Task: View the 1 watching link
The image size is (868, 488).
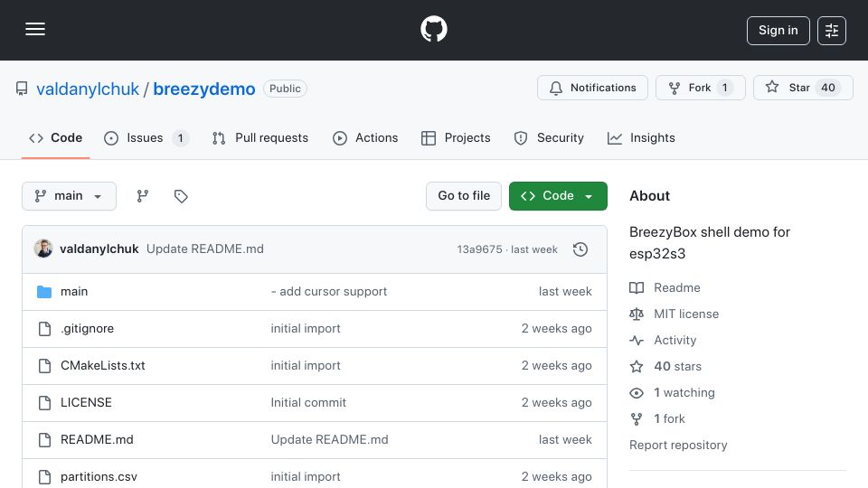Action: click(x=684, y=393)
